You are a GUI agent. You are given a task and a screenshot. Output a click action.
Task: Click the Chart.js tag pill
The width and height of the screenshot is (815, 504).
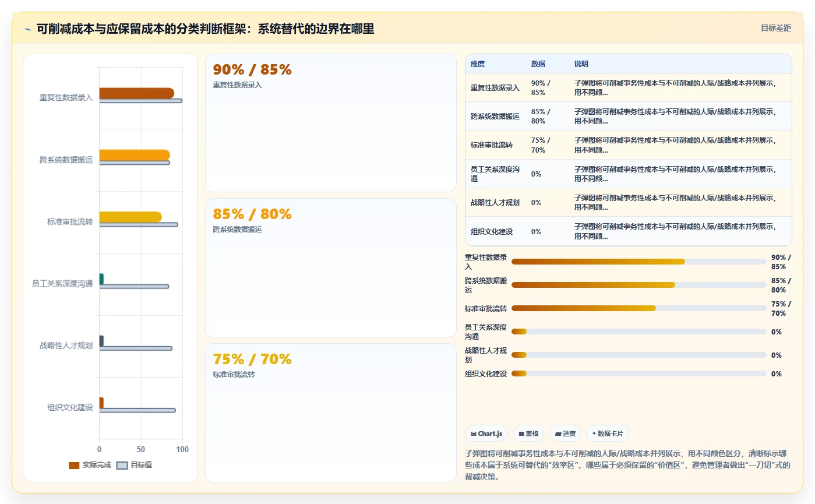[486, 433]
